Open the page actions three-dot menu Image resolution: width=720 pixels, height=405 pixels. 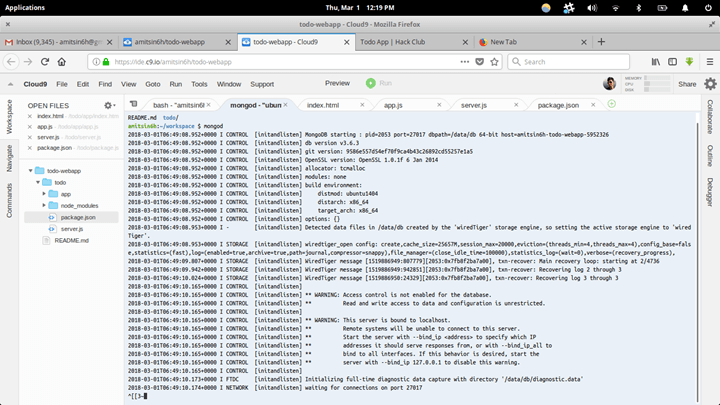(465, 62)
